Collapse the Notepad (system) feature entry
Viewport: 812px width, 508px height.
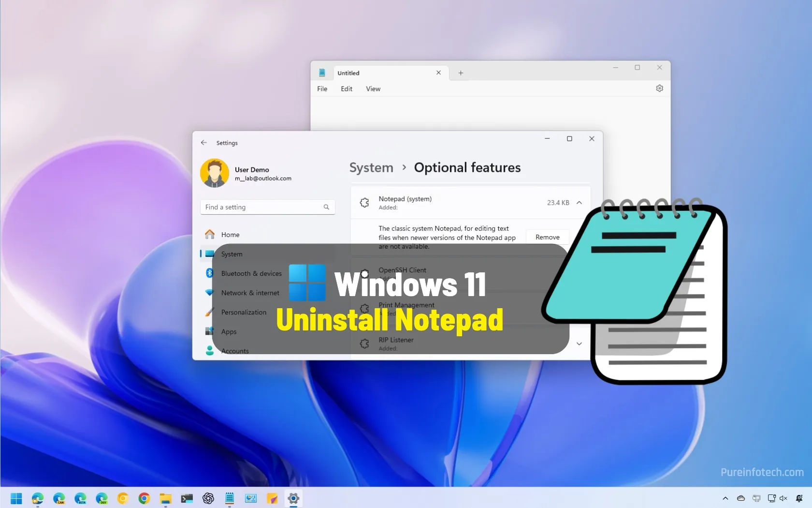[x=579, y=203]
